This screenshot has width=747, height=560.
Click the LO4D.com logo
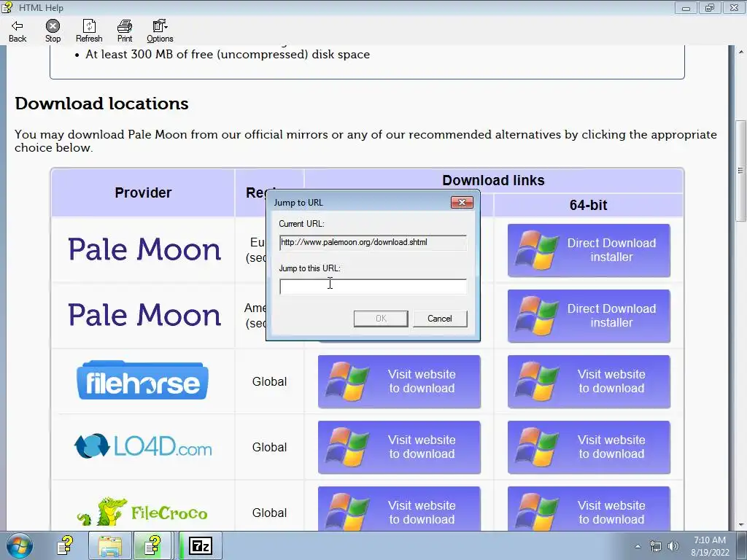click(x=143, y=446)
